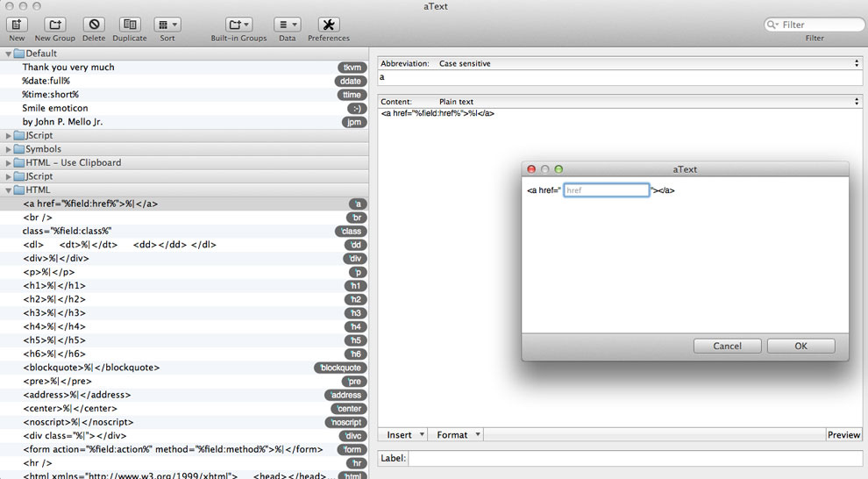The height and width of the screenshot is (479, 868).
Task: Click the New snippet toolbar icon
Action: 17,25
